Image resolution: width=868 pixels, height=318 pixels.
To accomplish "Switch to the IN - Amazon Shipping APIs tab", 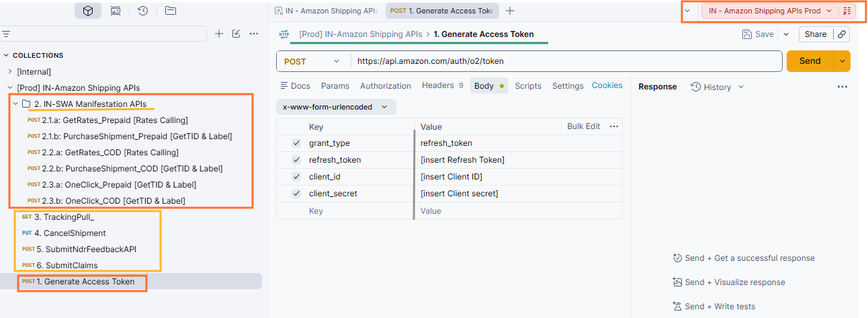I will 327,11.
